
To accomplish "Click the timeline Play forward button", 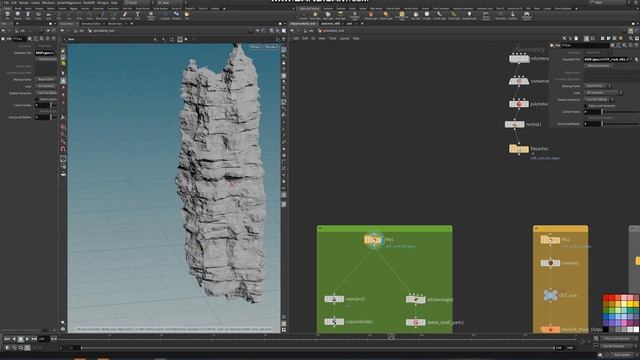I will pyautogui.click(x=27, y=339).
